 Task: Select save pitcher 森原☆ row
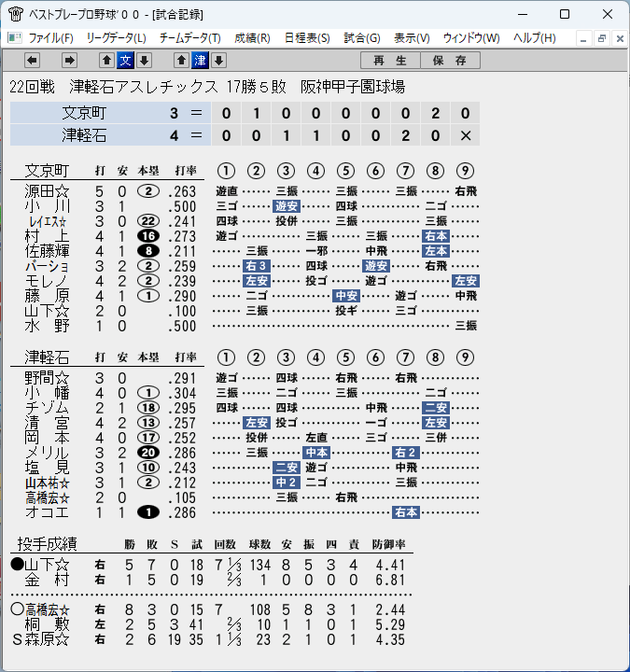208,640
